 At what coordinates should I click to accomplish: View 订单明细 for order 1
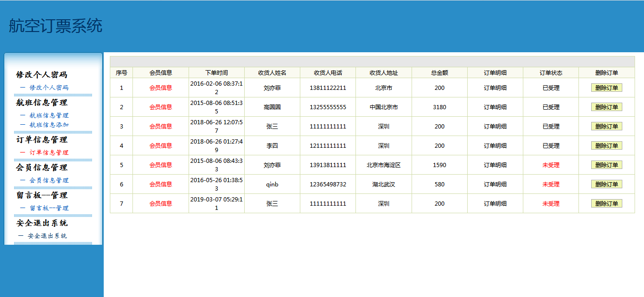pyautogui.click(x=495, y=88)
